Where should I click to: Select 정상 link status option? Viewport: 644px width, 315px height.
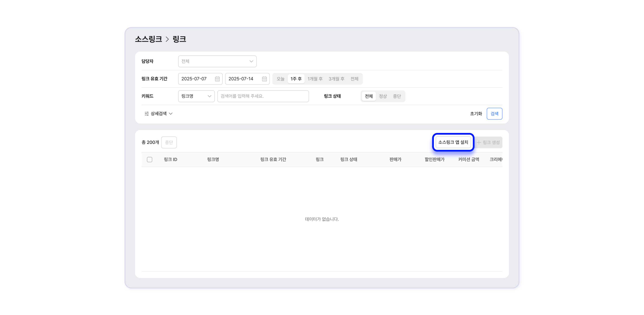[383, 96]
